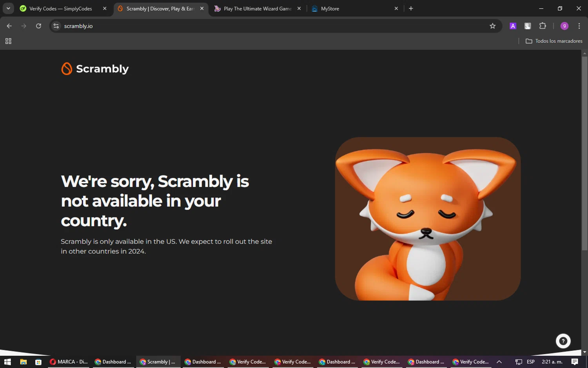Minimize the Chrome window
588x368 pixels.
[541, 8]
